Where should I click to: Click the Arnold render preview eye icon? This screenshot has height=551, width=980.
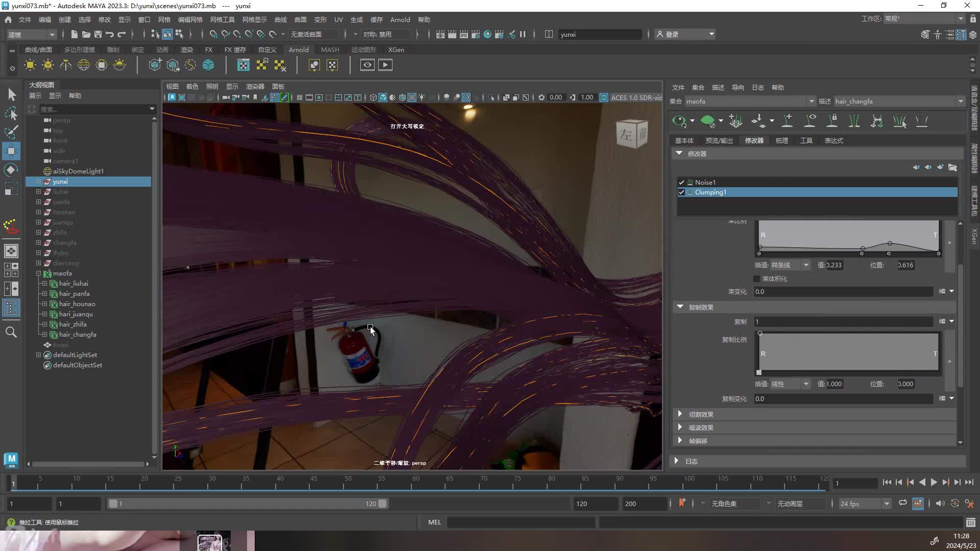[x=367, y=65]
